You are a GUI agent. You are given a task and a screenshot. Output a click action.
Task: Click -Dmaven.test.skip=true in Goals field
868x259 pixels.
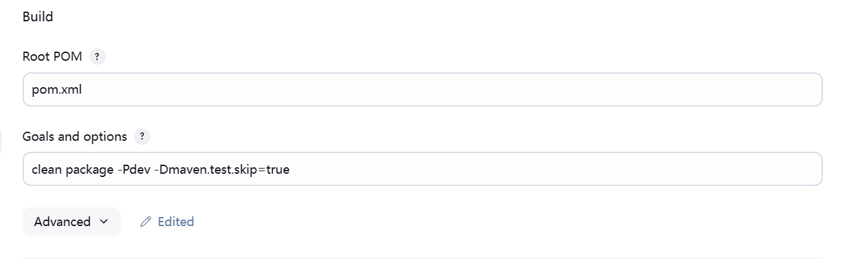[x=222, y=170]
